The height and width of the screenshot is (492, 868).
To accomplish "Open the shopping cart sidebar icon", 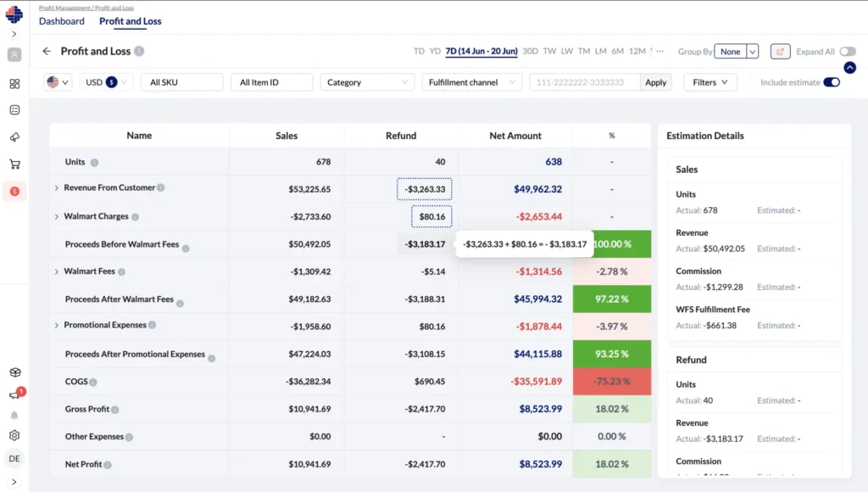I will [15, 164].
